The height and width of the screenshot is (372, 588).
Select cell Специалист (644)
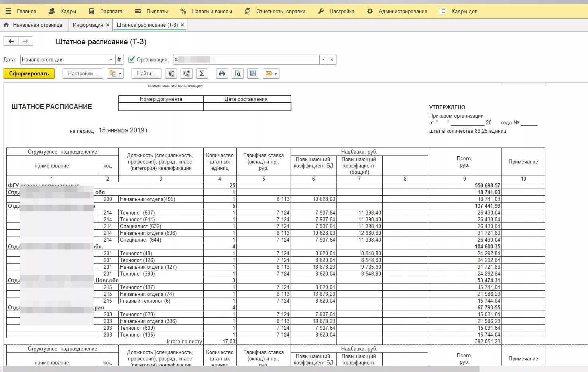tap(161, 240)
